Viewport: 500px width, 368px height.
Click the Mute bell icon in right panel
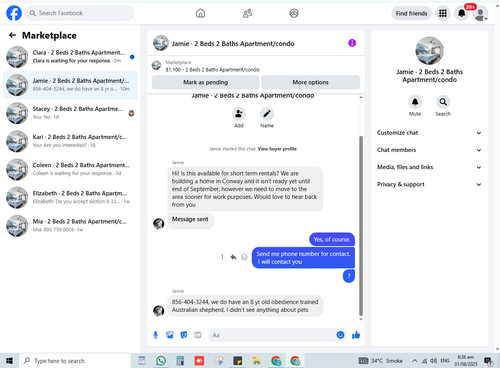tap(415, 102)
